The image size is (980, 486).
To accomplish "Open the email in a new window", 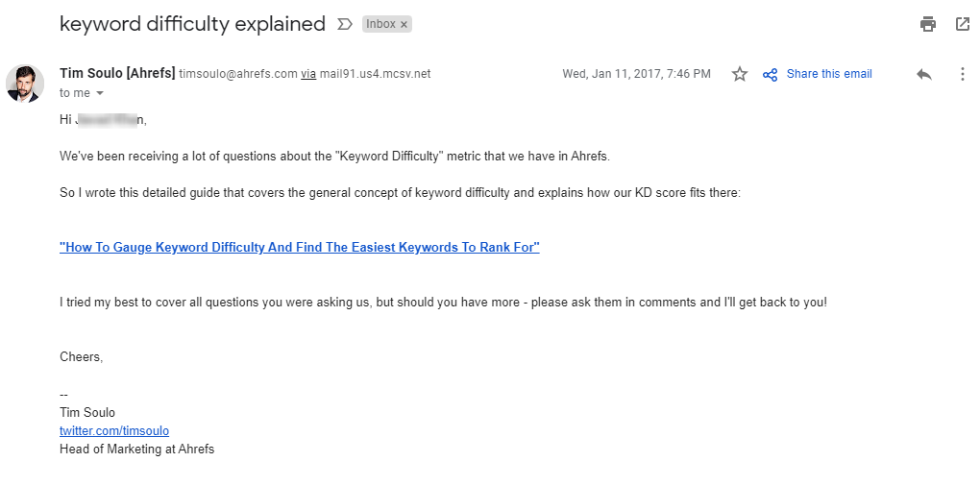I will click(962, 25).
